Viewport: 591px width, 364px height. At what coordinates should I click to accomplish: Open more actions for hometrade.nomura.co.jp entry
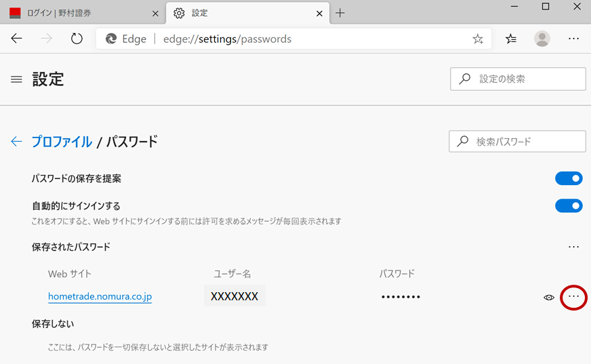click(x=573, y=297)
